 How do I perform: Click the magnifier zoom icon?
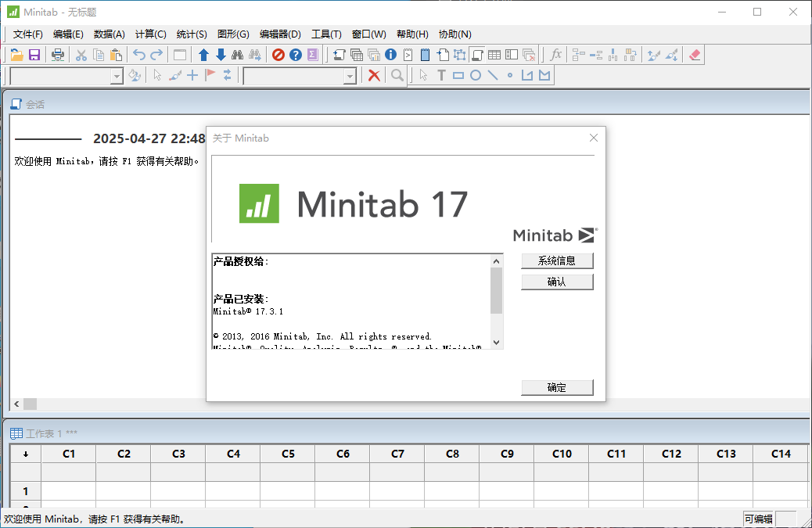pyautogui.click(x=397, y=76)
